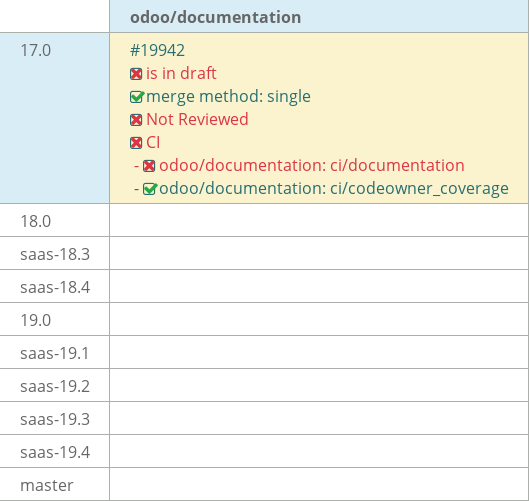The height and width of the screenshot is (501, 529).
Task: Select the saas-19.3 branch row label
Action: 55,419
